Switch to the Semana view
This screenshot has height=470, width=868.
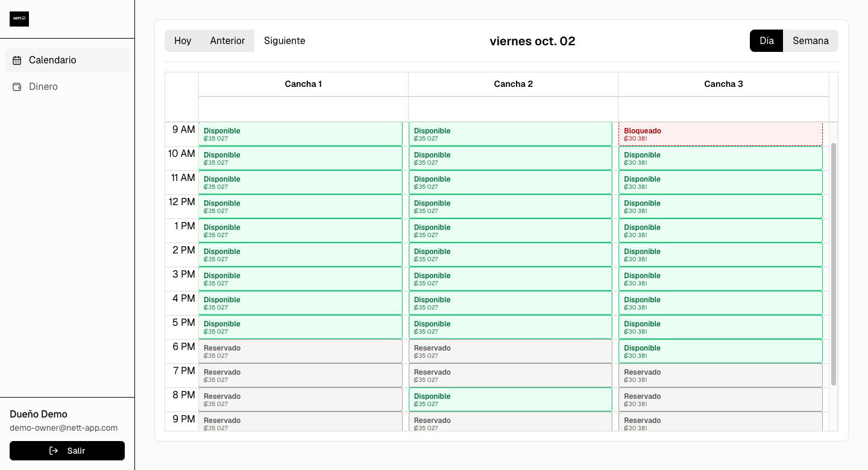(811, 41)
